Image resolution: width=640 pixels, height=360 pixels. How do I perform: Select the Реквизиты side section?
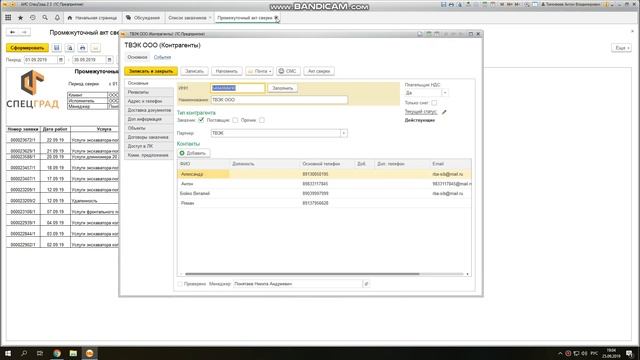[x=149, y=92]
